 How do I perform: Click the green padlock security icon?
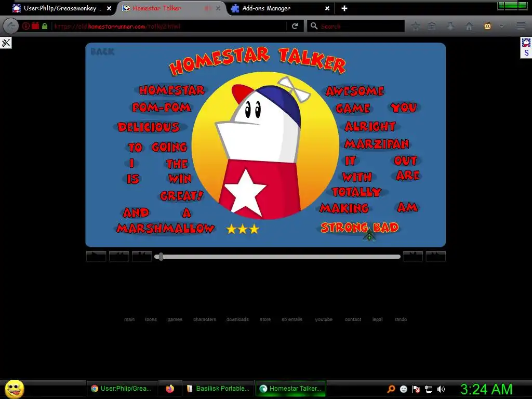tap(45, 26)
